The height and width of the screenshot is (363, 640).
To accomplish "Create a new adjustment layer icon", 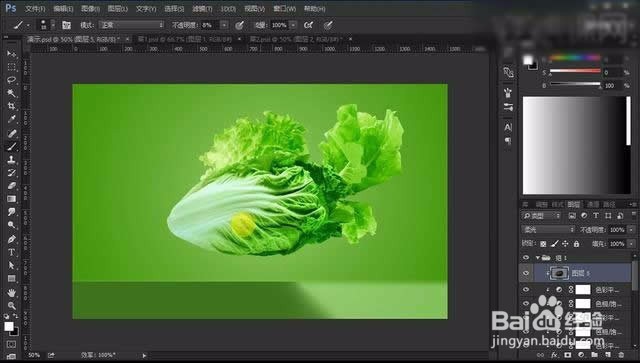I will [581, 355].
